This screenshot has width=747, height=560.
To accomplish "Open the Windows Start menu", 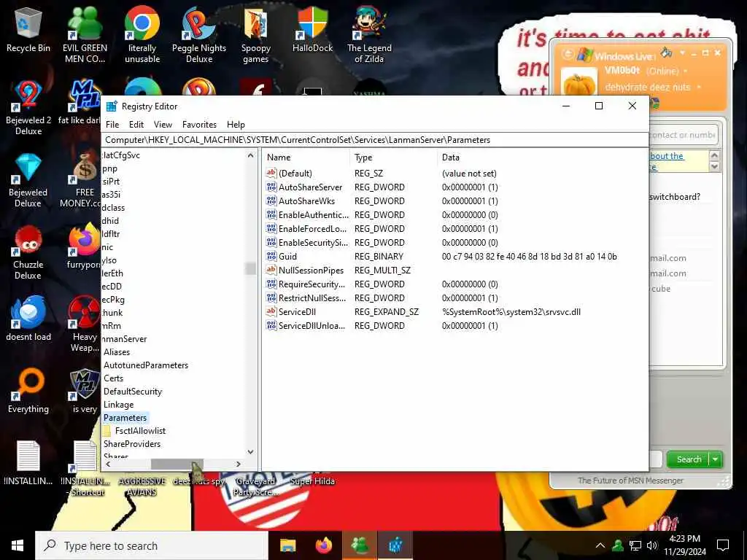I will 18,545.
